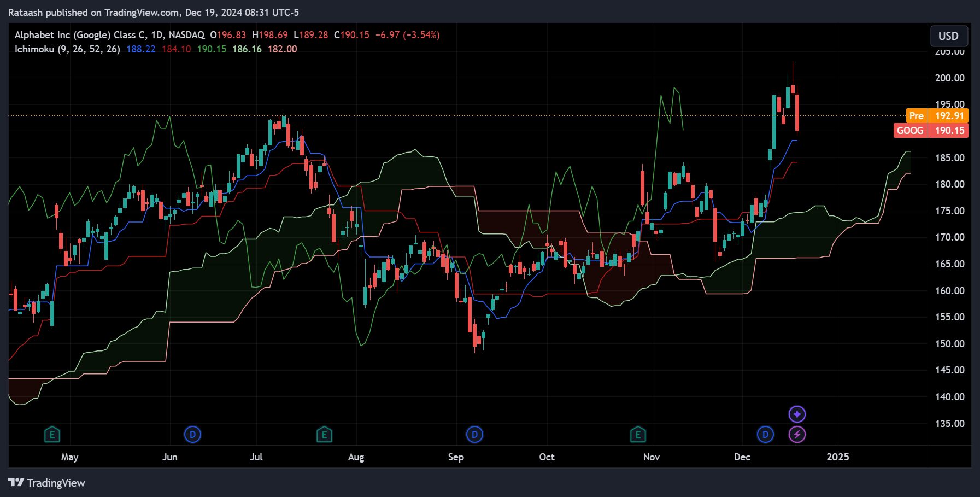The image size is (980, 497).
Task: Click the blue Ichimoku value 188.22
Action: pyautogui.click(x=141, y=49)
